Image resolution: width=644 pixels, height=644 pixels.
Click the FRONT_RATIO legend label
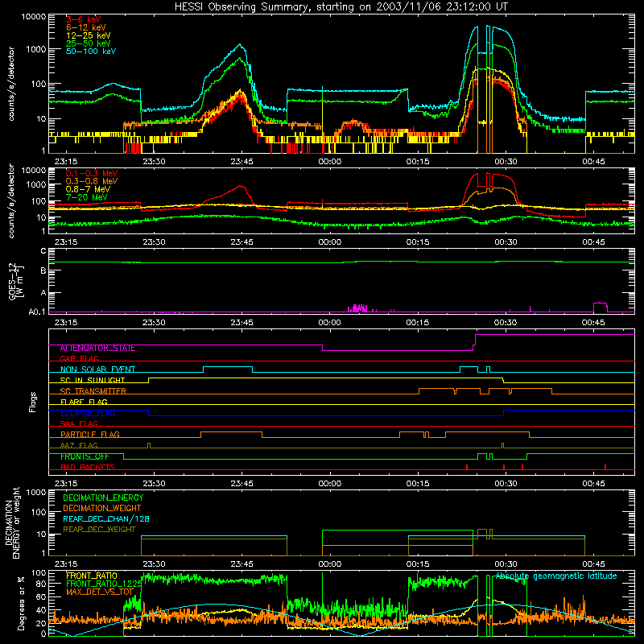[92, 576]
